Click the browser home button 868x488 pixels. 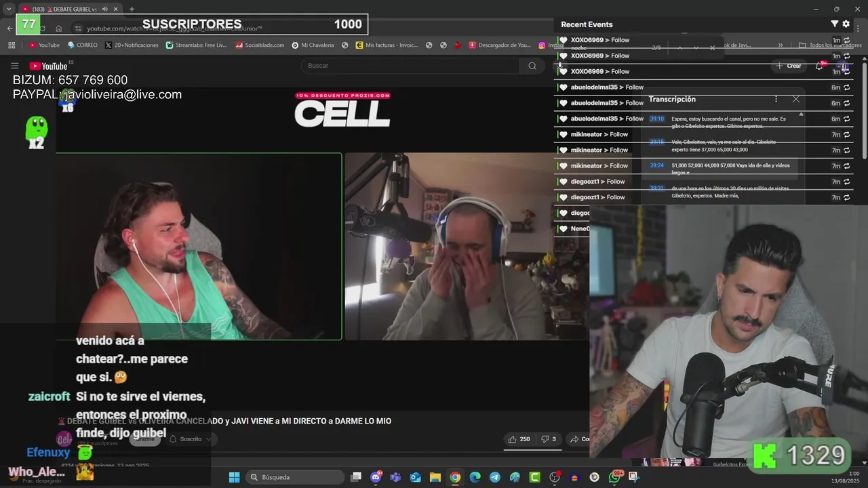59,28
